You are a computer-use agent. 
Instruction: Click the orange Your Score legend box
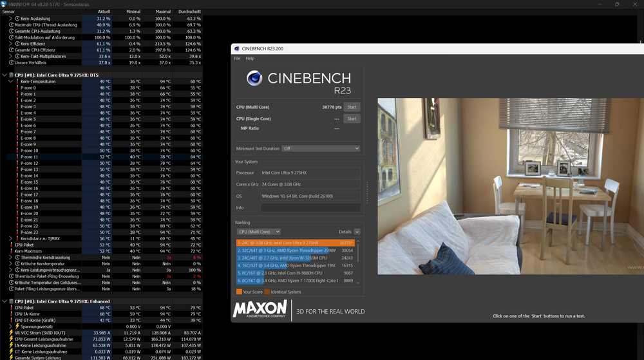click(x=238, y=292)
